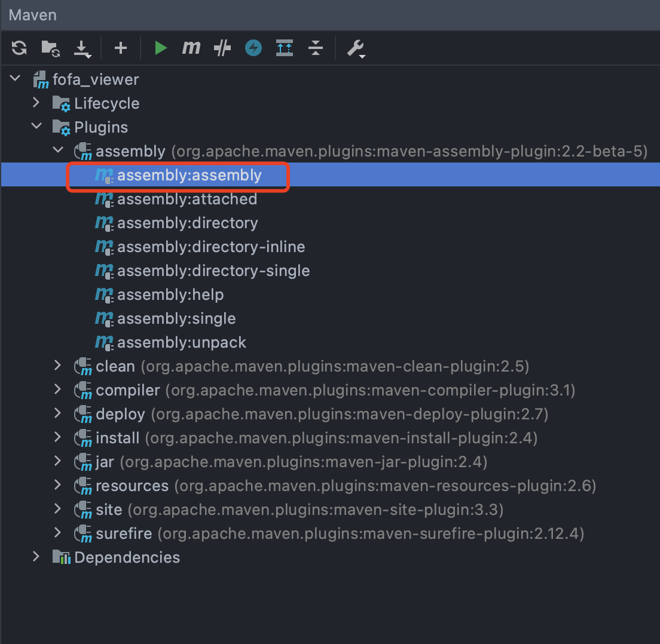Open Maven settings wrench dropdown
660x644 pixels.
click(356, 49)
